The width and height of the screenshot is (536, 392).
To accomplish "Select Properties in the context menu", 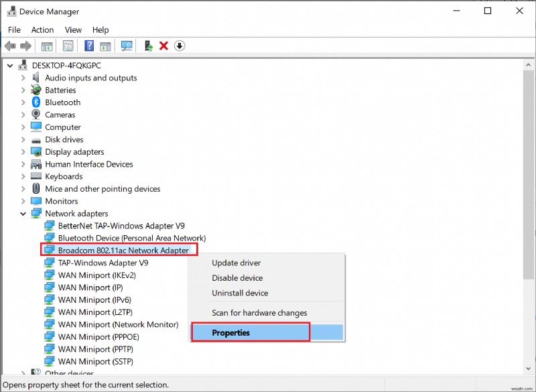I will tap(267, 332).
